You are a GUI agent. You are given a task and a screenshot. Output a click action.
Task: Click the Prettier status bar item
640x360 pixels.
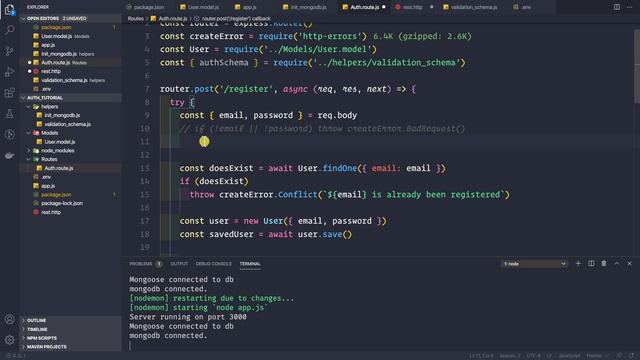[597, 356]
